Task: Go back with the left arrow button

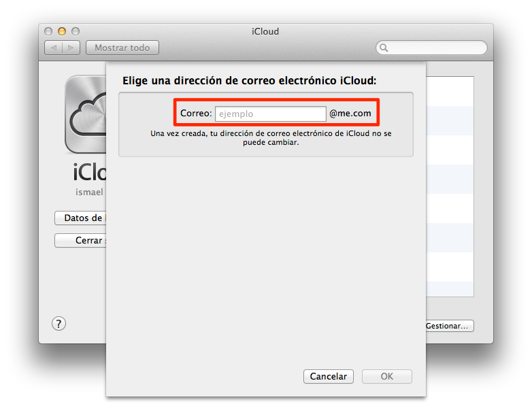Action: (54, 48)
